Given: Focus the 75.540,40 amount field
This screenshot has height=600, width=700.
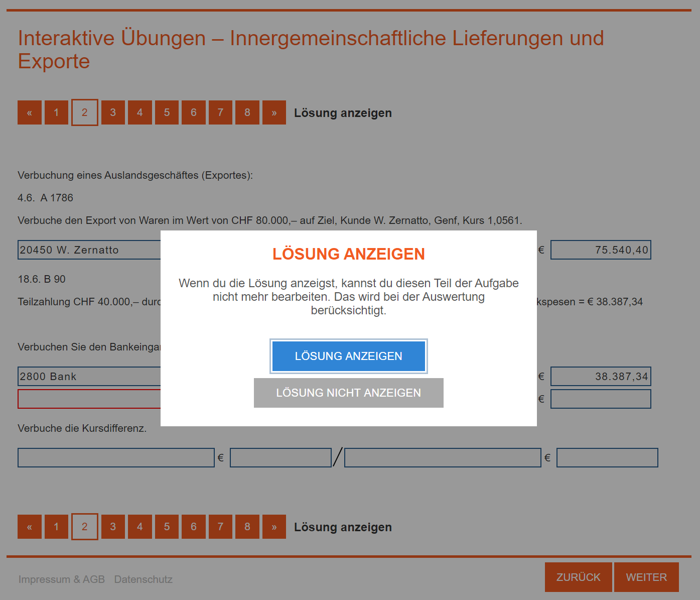Looking at the screenshot, I should coord(601,250).
